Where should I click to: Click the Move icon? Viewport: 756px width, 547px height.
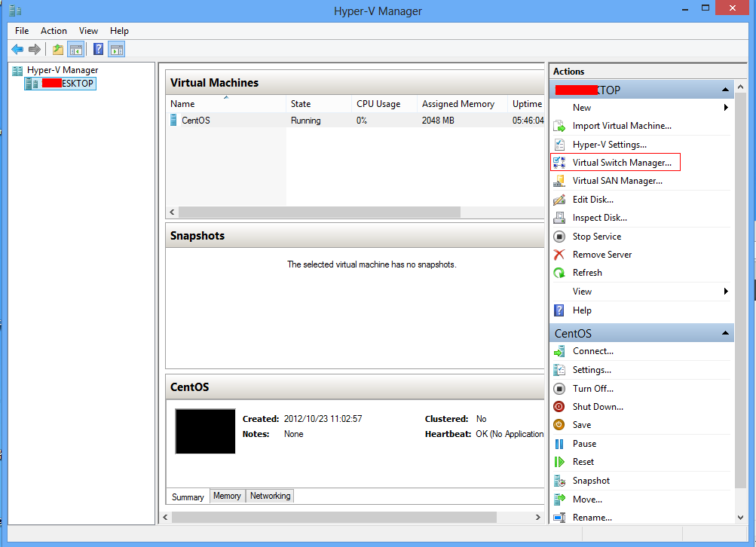point(559,500)
